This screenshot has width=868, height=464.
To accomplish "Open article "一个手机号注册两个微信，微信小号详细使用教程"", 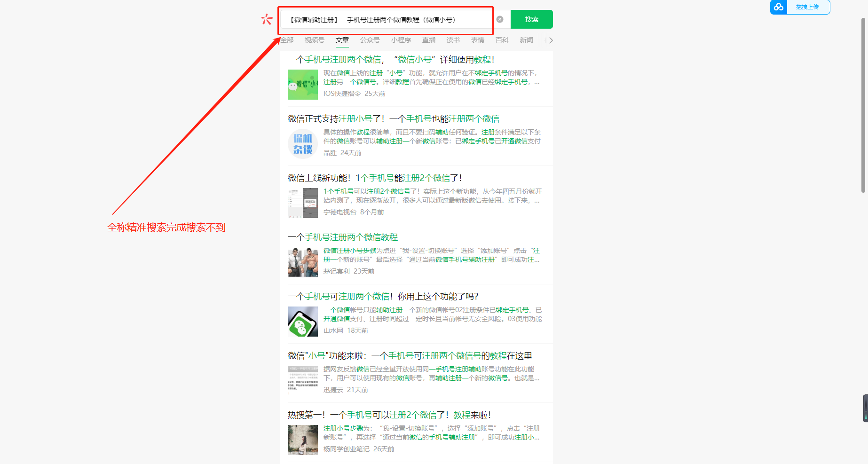I will tap(391, 60).
